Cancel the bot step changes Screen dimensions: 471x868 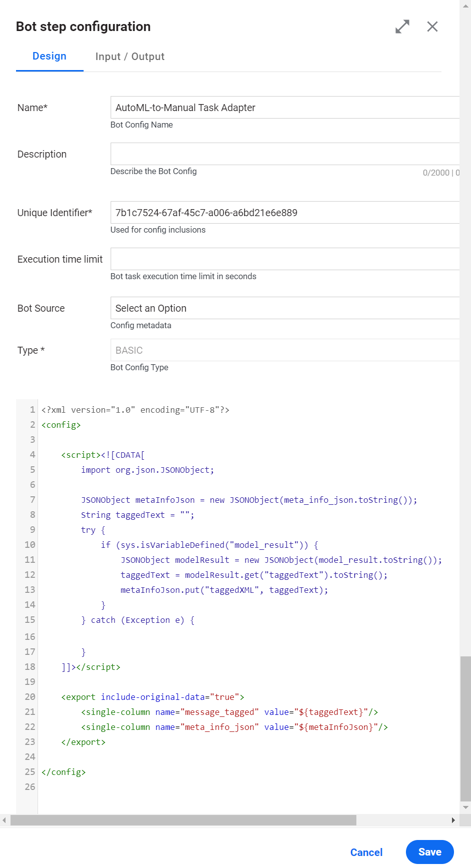click(x=366, y=852)
